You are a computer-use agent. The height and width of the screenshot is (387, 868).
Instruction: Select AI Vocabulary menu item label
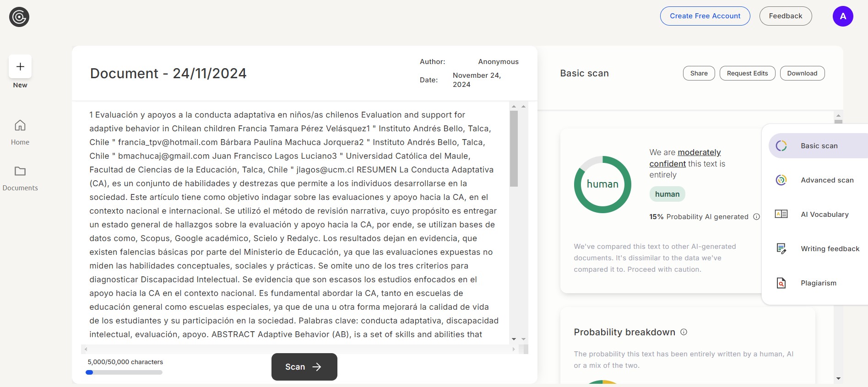[825, 215]
